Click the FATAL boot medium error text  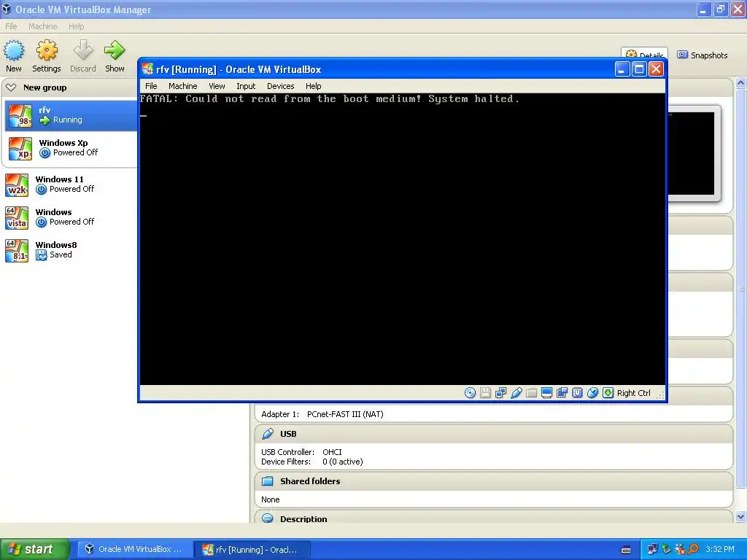(x=330, y=98)
